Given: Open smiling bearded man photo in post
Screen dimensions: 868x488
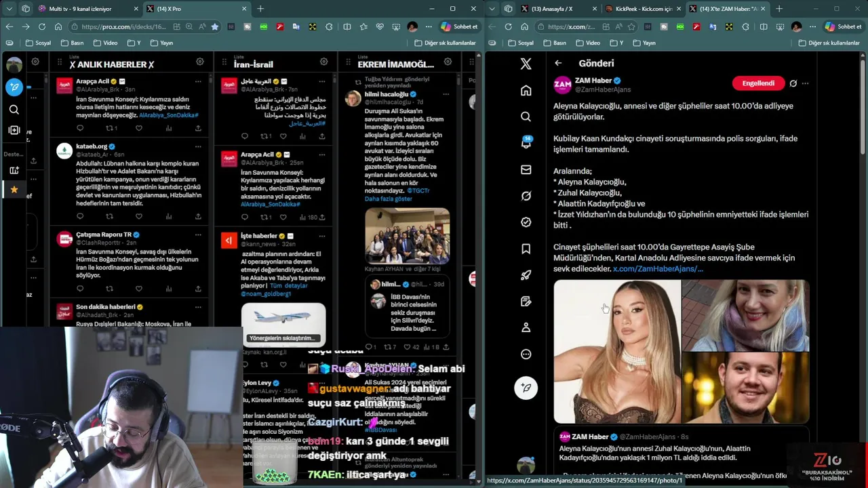Looking at the screenshot, I should tap(745, 388).
